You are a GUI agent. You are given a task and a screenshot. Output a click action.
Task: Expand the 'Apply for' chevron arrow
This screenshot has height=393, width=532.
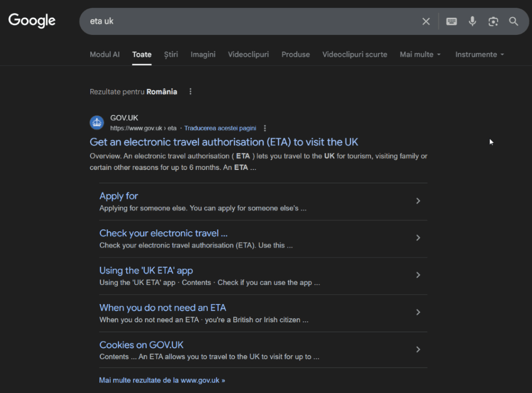point(418,201)
